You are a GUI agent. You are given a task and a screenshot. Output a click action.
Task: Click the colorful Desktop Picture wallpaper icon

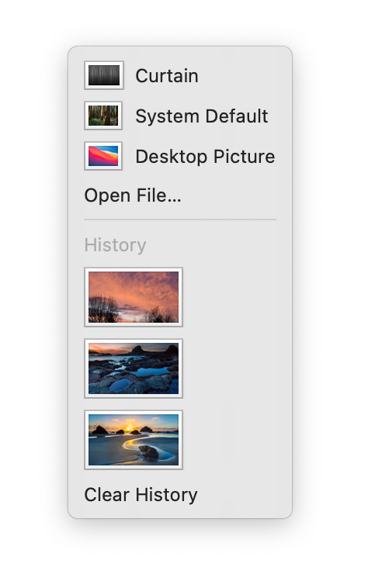point(103,156)
